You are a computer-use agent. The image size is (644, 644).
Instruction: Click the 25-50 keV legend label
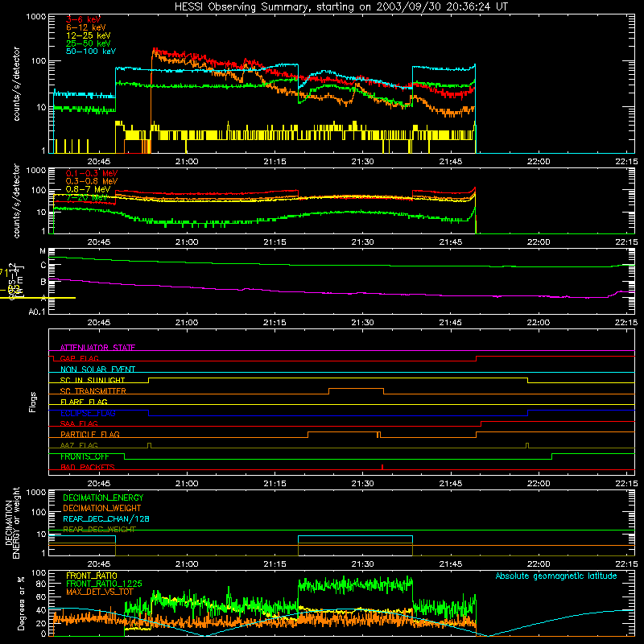[x=89, y=43]
